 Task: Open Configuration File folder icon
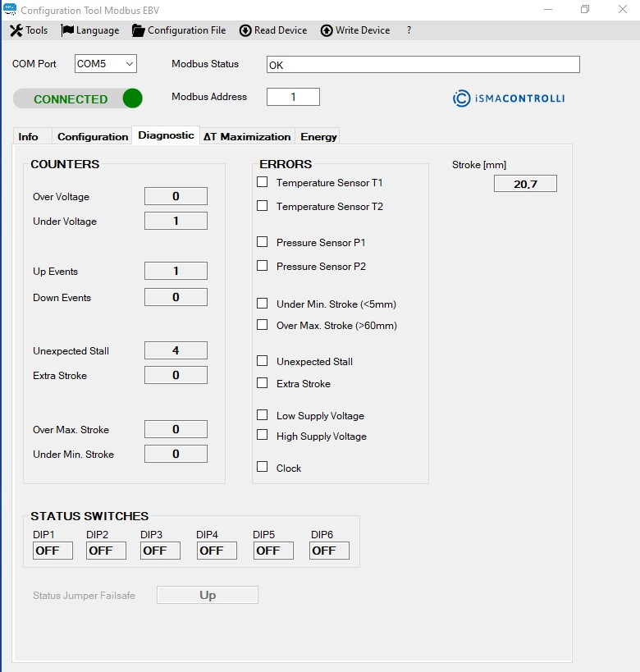tap(138, 30)
